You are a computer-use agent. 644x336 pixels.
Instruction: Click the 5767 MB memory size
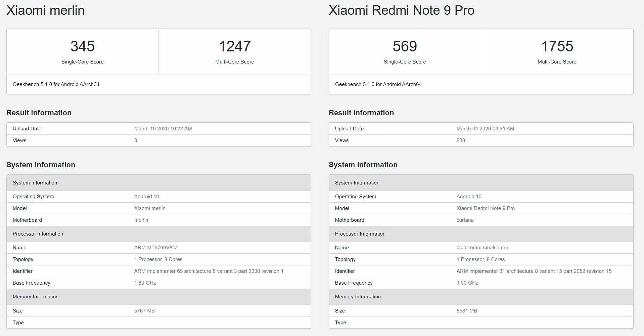(x=144, y=311)
